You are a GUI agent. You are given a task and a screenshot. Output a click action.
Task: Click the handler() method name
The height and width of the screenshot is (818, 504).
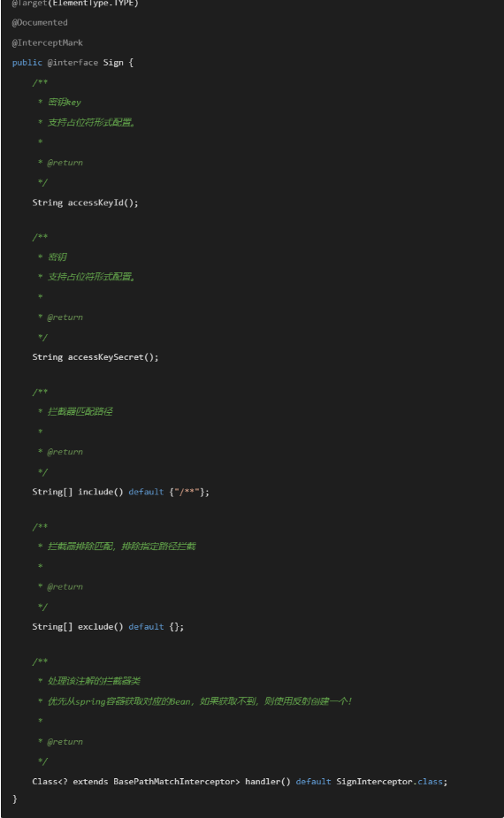point(268,782)
